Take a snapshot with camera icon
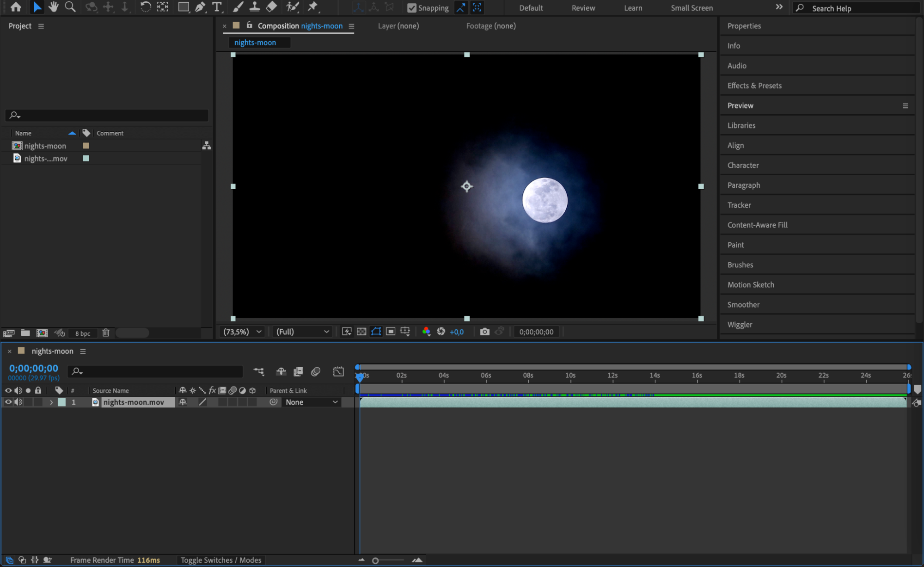Image resolution: width=924 pixels, height=567 pixels. 484,332
